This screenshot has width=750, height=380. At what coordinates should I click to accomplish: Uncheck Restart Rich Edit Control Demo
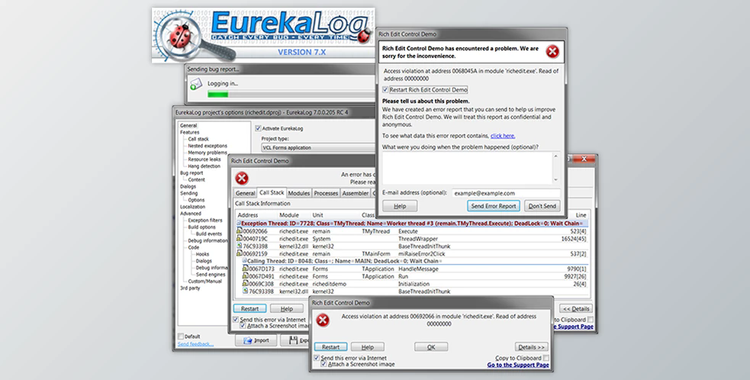click(386, 89)
